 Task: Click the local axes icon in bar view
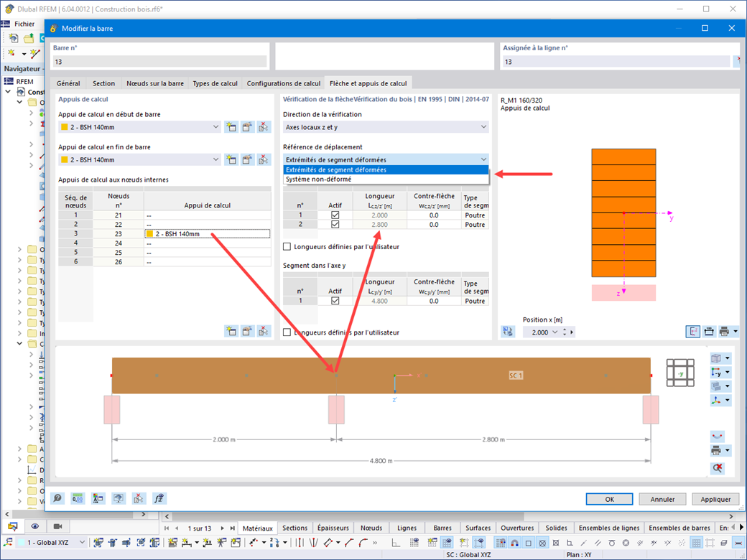(x=716, y=400)
